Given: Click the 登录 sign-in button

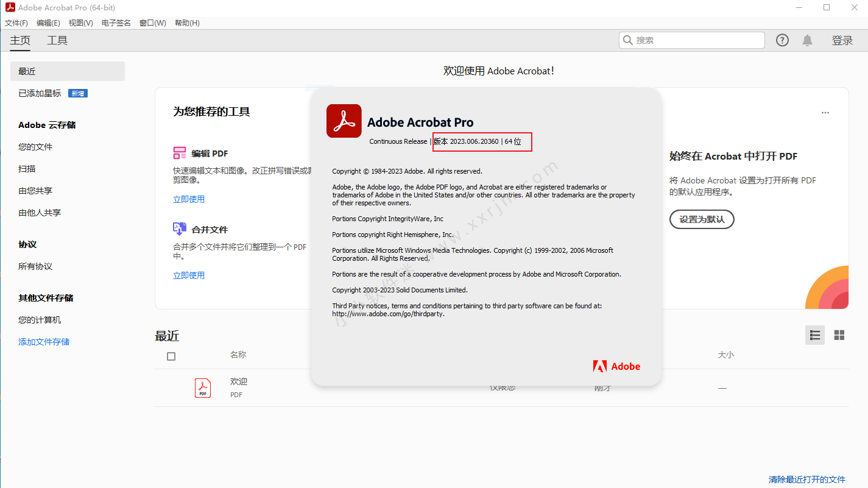Looking at the screenshot, I should 842,41.
